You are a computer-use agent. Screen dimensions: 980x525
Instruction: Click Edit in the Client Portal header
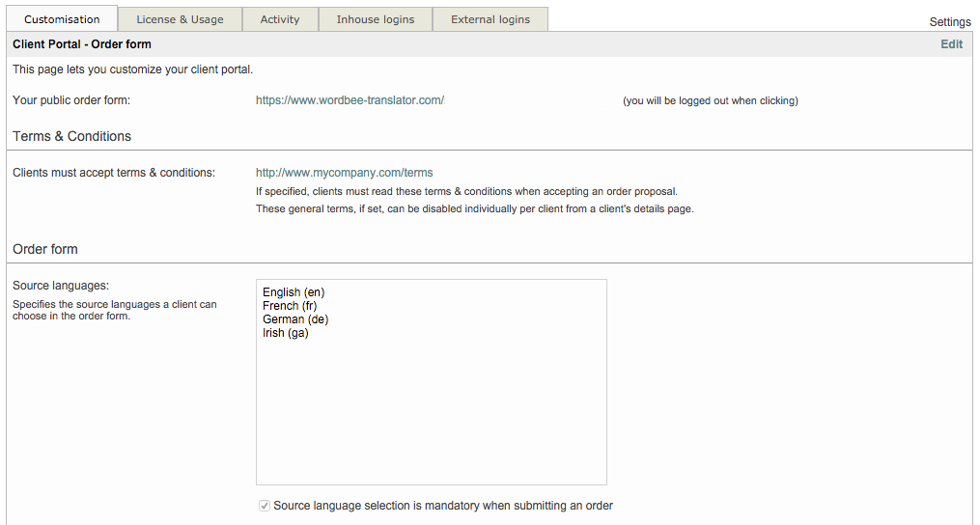pyautogui.click(x=951, y=44)
